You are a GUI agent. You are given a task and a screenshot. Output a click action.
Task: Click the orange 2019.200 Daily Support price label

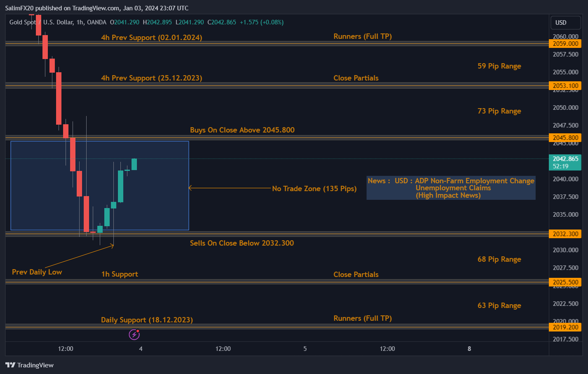565,327
